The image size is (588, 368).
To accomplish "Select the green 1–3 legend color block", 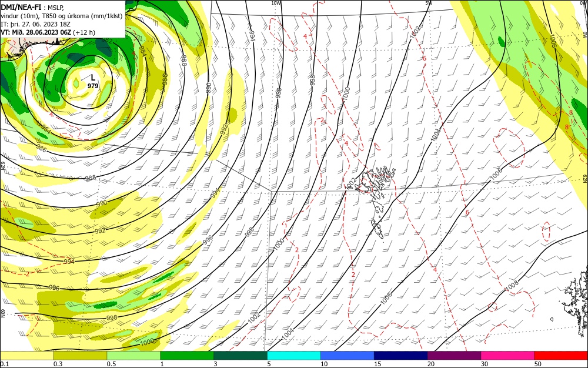I will tap(187, 356).
